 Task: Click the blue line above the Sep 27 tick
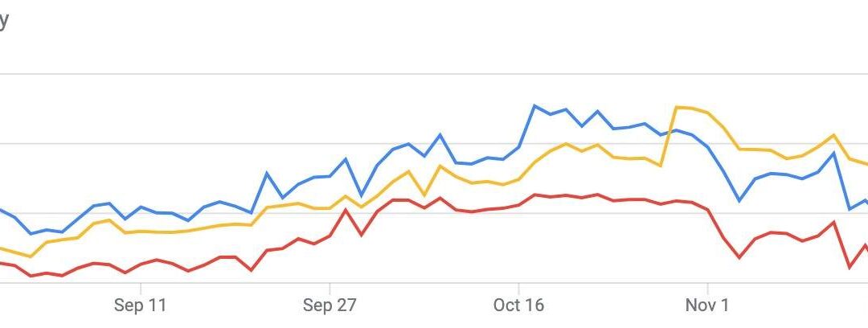pyautogui.click(x=330, y=176)
